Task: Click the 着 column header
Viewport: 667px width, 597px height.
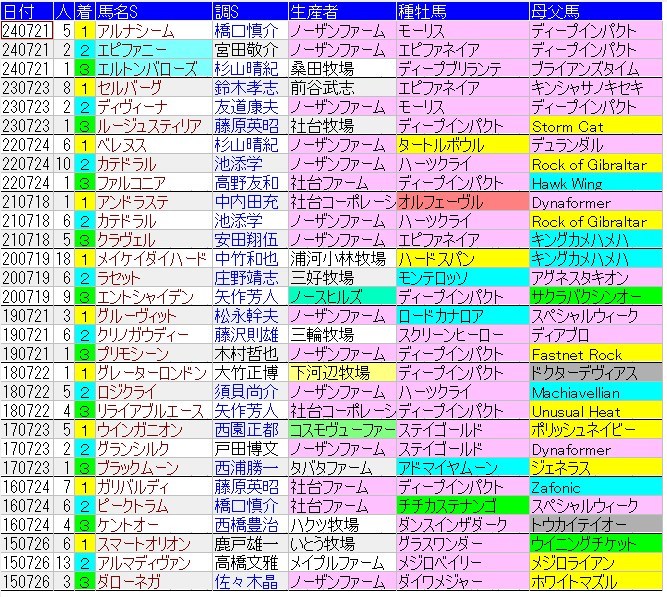Action: [84, 11]
